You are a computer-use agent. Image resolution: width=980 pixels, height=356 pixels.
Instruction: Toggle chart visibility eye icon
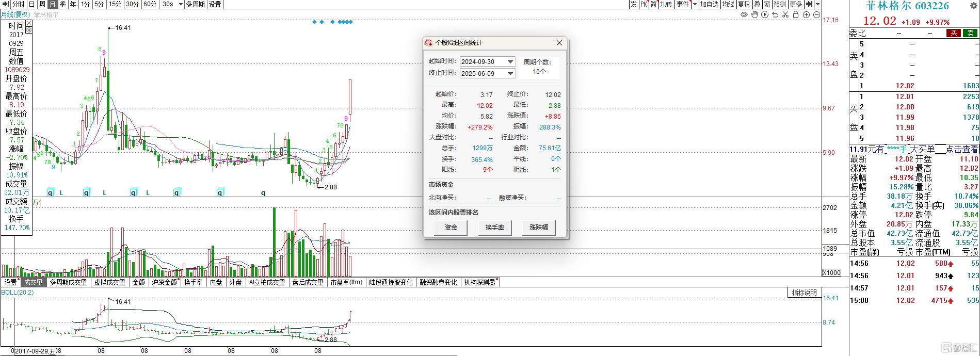[744, 14]
